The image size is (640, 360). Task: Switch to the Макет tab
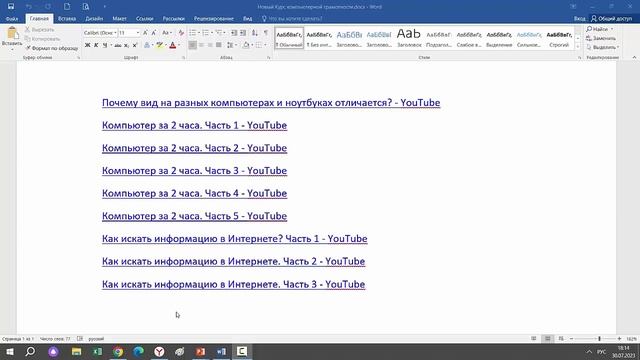[x=119, y=18]
